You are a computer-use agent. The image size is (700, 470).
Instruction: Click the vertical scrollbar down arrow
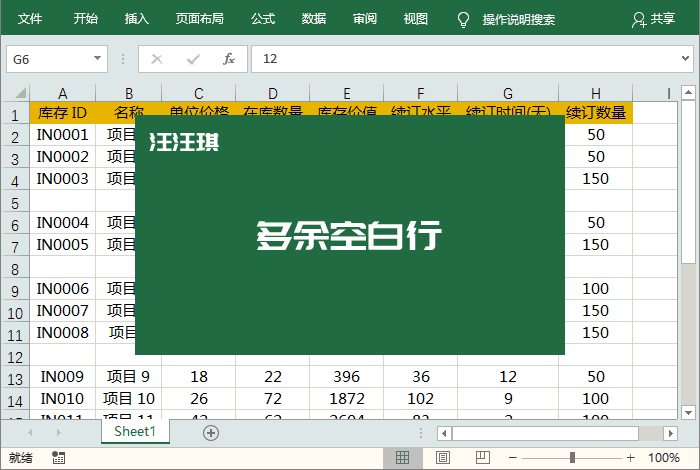688,412
